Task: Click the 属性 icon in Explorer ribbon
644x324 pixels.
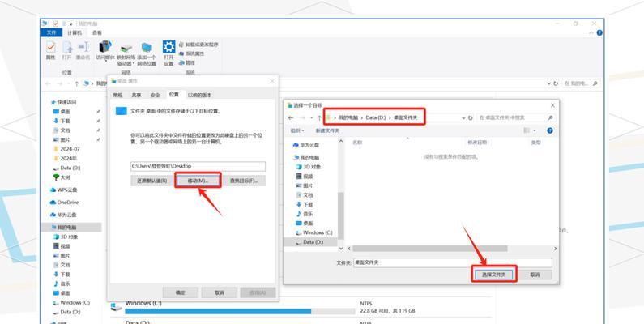Action: (x=50, y=50)
